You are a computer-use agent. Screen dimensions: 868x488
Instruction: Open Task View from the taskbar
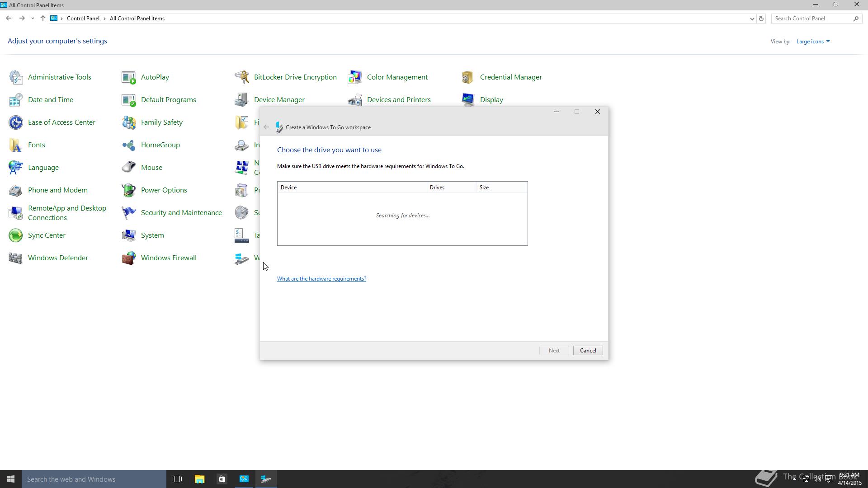[177, 479]
